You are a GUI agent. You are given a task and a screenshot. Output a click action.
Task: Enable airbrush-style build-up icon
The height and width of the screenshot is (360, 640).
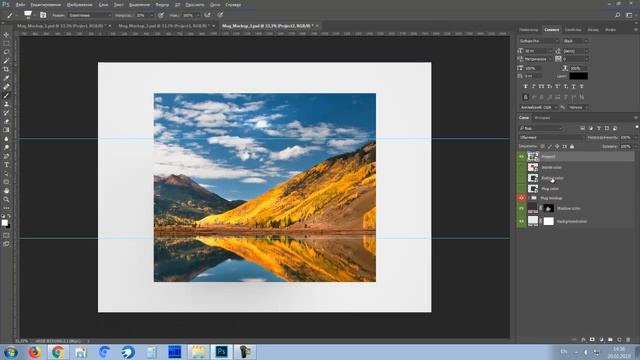tap(207, 15)
